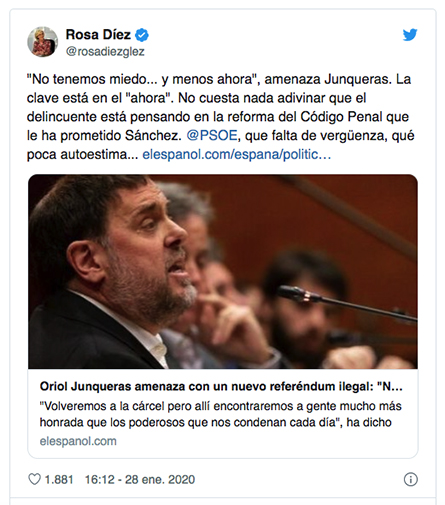
Task: Click the phrase 'Código Penal' in the tweet
Action: [341, 117]
